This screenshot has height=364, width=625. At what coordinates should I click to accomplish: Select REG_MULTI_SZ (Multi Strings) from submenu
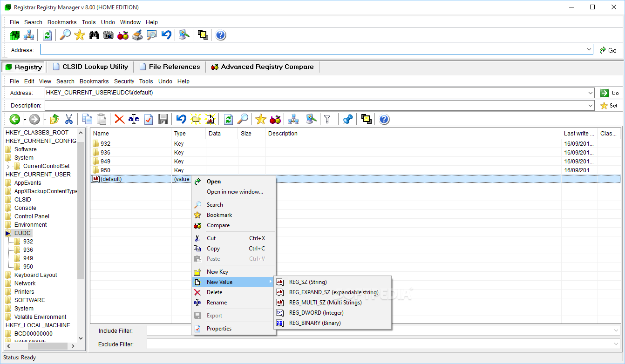point(333,303)
